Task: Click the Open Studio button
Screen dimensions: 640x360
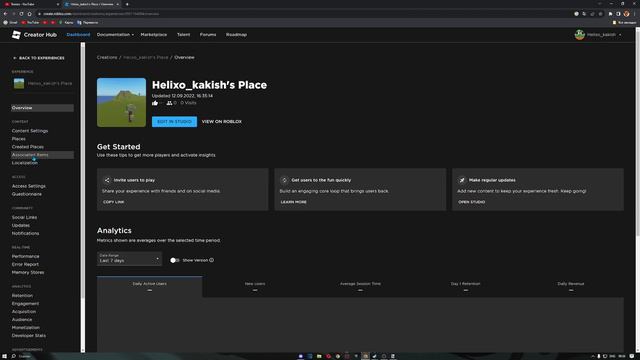Action: tap(471, 202)
